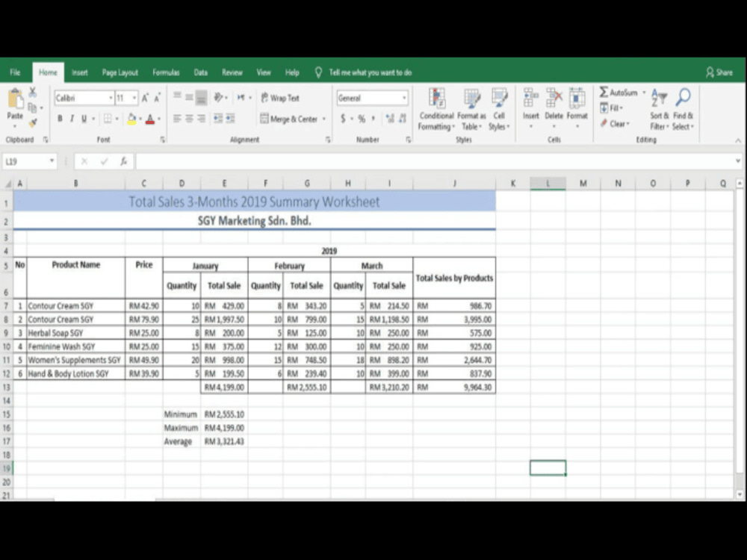Open the font color dropdown arrow
Screen dimensions: 747x560
pyautogui.click(x=158, y=119)
